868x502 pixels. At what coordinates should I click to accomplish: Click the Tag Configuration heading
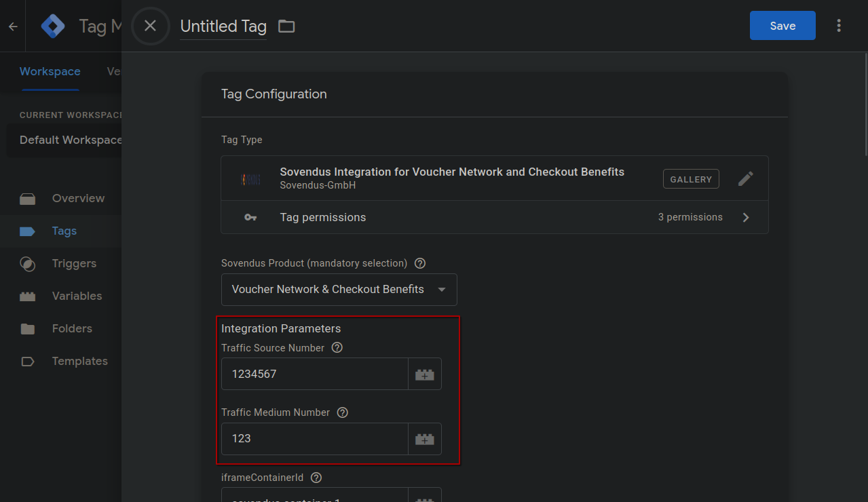[x=274, y=94]
